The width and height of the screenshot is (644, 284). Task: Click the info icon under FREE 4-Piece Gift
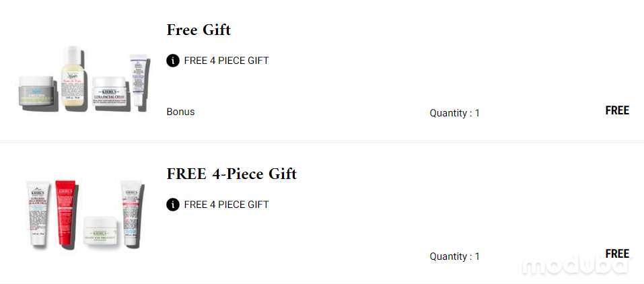173,205
